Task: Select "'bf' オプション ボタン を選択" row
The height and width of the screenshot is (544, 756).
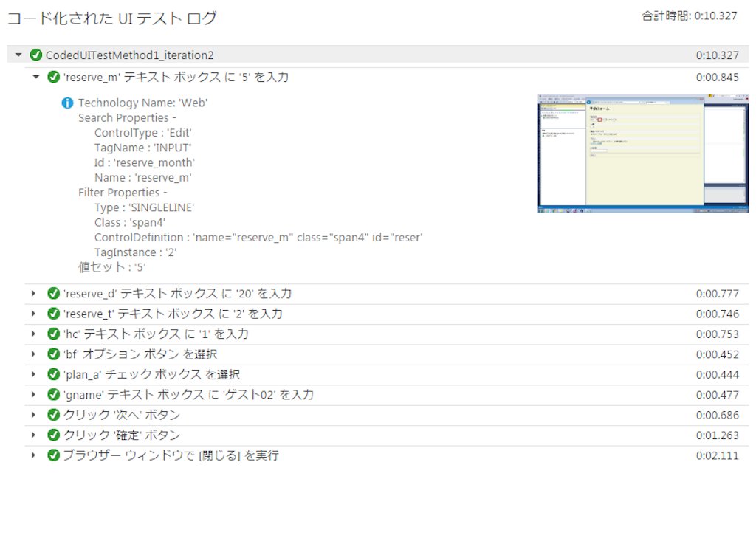Action: [x=140, y=354]
